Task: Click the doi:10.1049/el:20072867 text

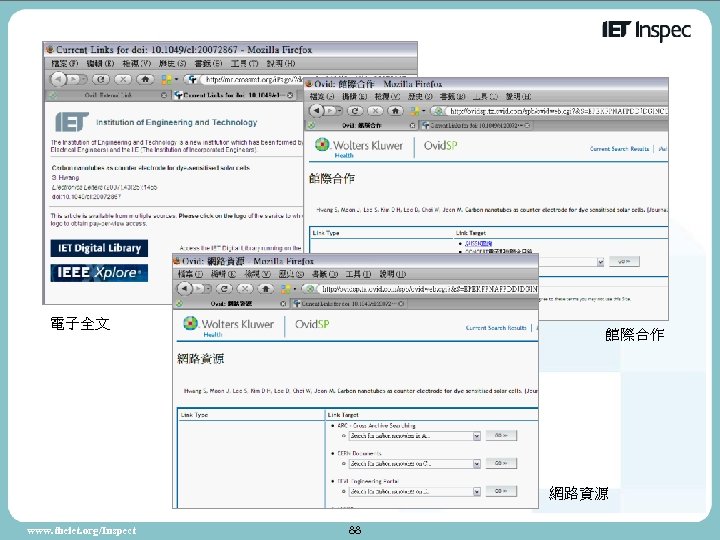Action: click(86, 197)
